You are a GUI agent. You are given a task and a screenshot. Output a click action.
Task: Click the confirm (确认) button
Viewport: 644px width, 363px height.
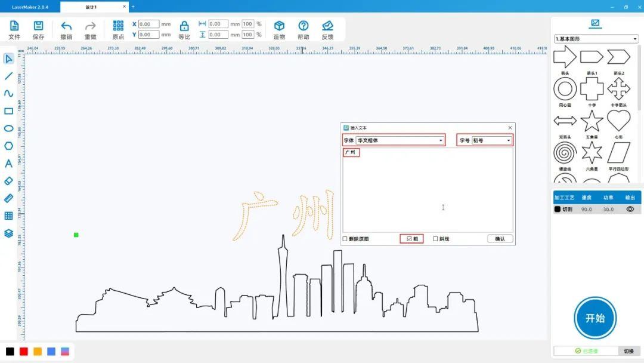point(500,239)
